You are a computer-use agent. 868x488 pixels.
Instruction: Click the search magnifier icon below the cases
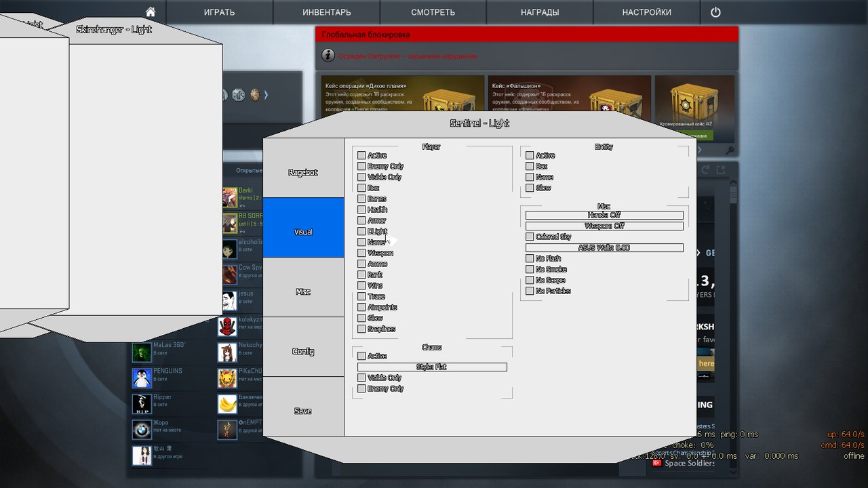[x=730, y=150]
